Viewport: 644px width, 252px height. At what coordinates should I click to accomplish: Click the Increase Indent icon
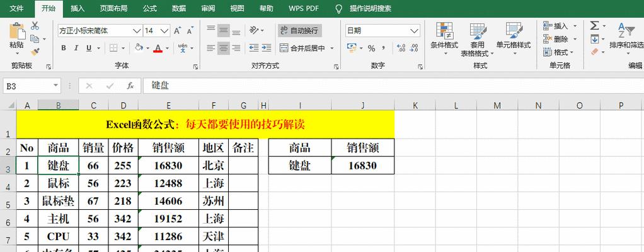(267, 48)
